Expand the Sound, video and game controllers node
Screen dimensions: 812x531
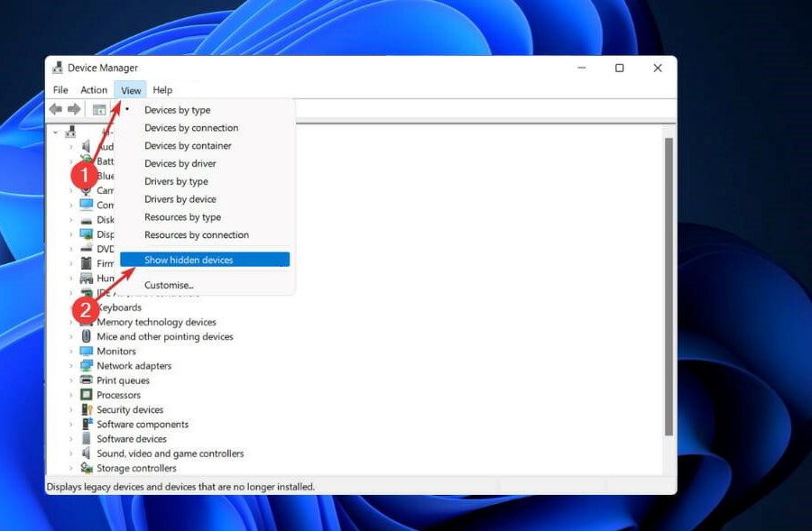coord(71,453)
